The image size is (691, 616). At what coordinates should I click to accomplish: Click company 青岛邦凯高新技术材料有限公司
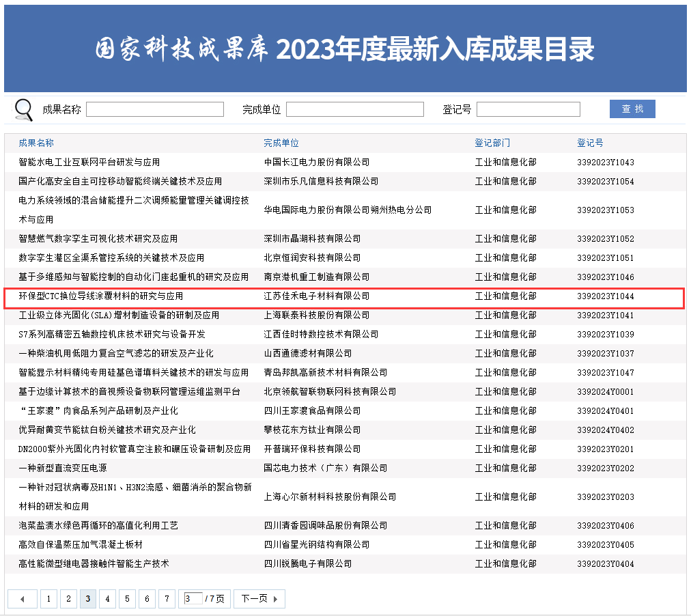pos(325,372)
